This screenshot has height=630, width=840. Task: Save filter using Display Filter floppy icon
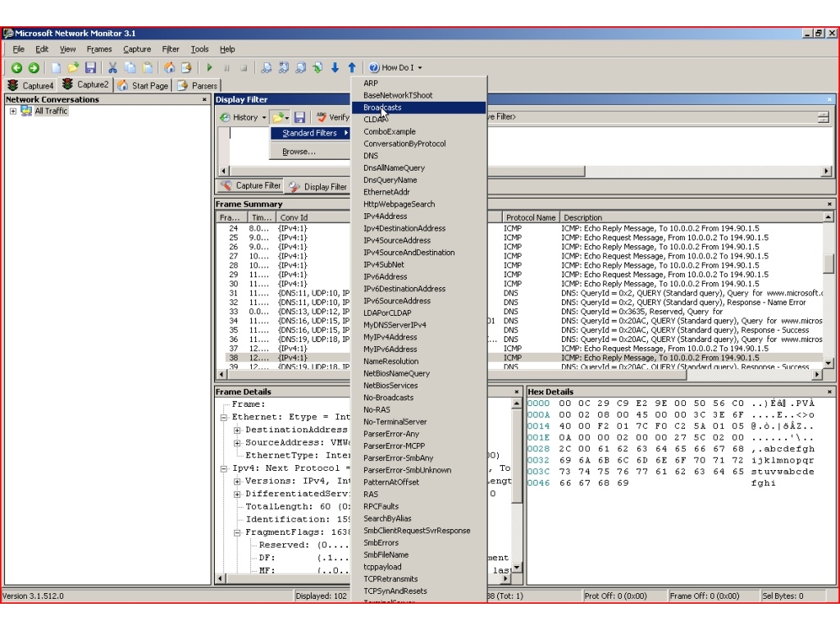(x=299, y=117)
